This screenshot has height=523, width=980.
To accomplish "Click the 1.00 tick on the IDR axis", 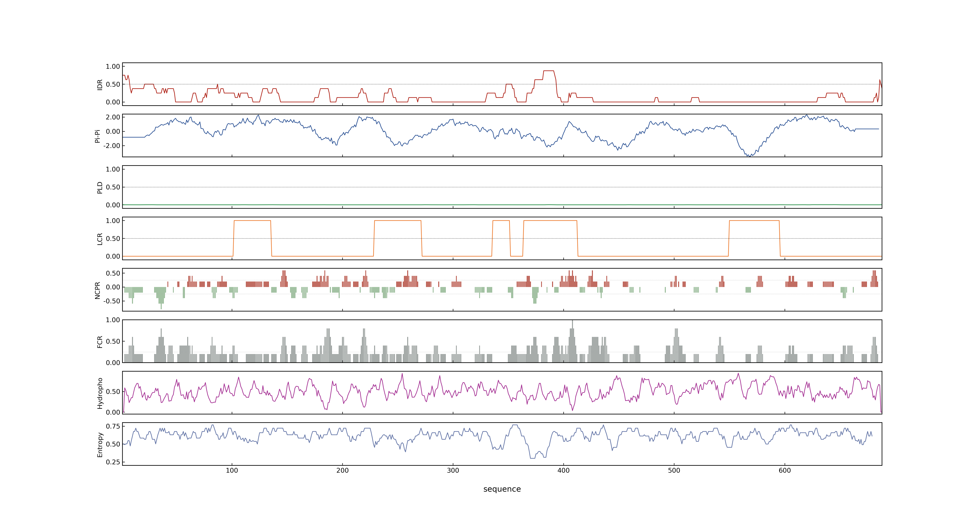I will (x=113, y=67).
